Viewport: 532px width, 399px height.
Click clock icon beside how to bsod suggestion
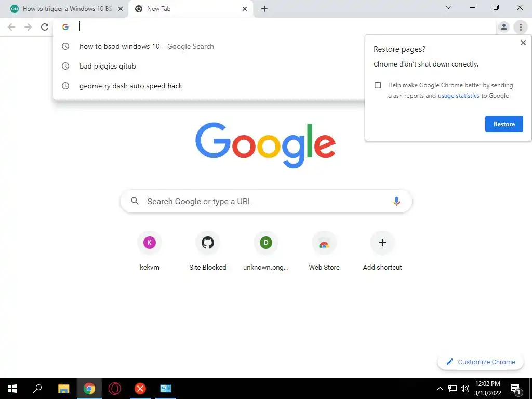[65, 46]
